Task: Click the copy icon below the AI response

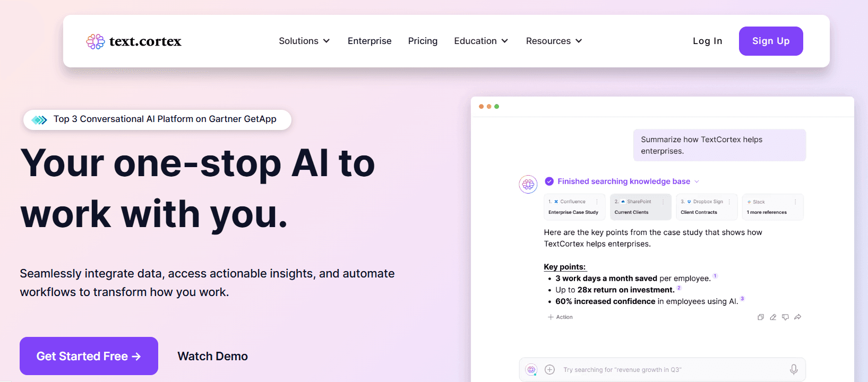Action: click(760, 317)
